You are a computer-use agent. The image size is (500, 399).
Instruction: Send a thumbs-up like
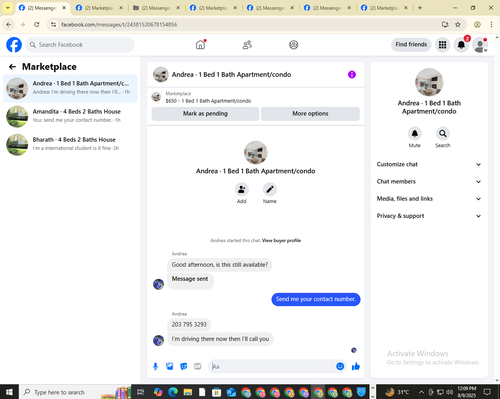tap(356, 366)
